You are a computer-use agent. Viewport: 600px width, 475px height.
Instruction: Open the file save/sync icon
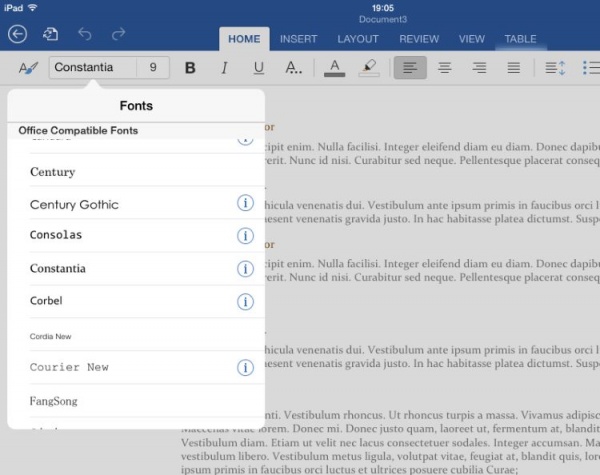coord(51,34)
